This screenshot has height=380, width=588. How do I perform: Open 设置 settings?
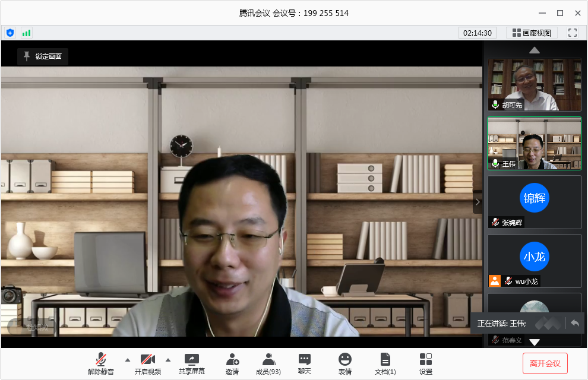(426, 363)
